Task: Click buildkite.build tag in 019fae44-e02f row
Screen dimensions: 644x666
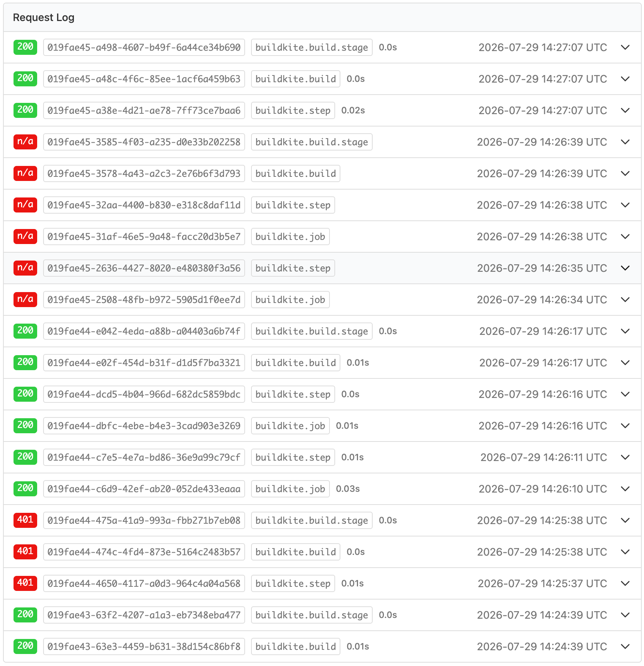Action: 296,363
